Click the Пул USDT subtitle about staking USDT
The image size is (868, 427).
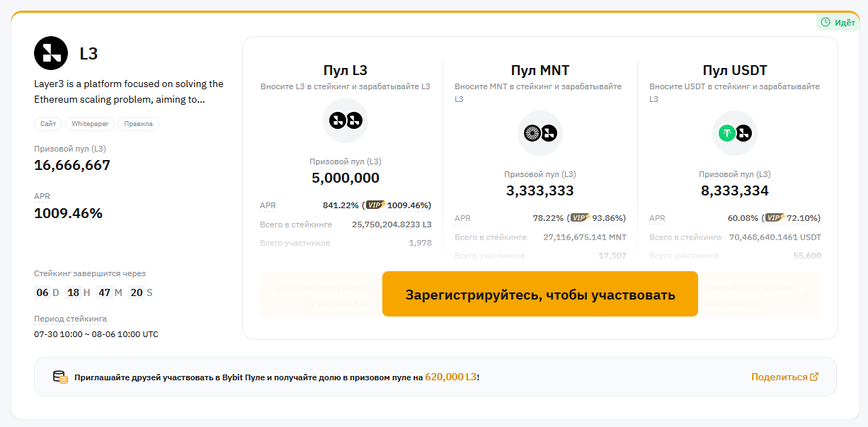coord(735,93)
